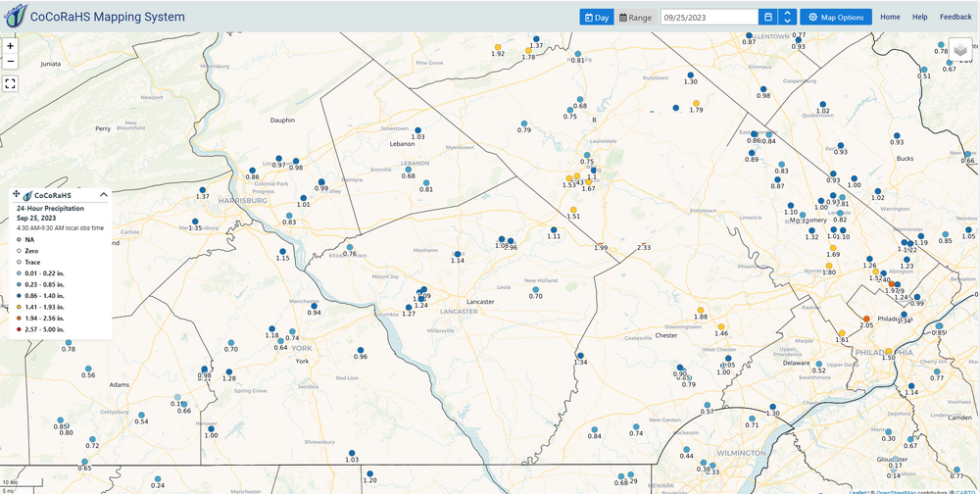Select the 0.76 marker near Elizabethtown

(x=350, y=247)
